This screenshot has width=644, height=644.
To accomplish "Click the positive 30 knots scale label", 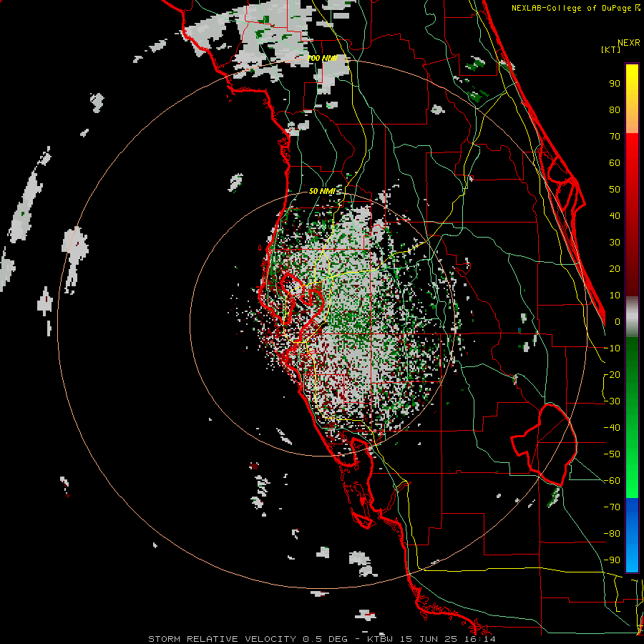I will [x=615, y=243].
